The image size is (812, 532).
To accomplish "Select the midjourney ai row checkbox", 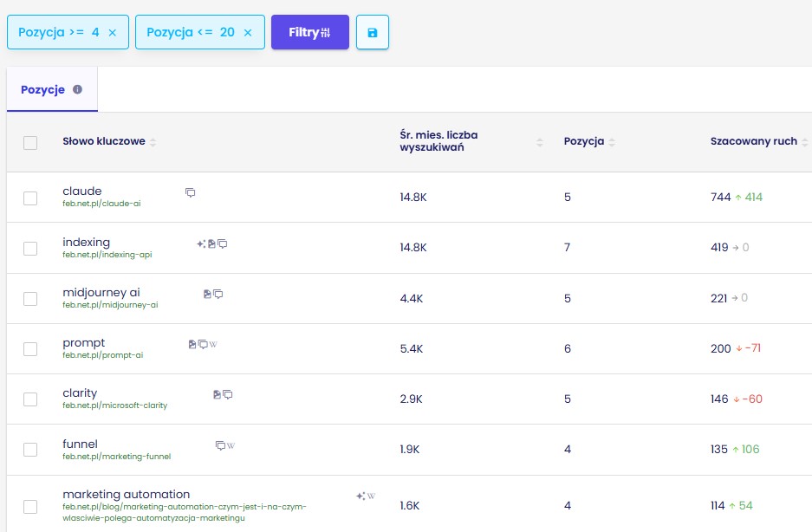I will coord(30,298).
